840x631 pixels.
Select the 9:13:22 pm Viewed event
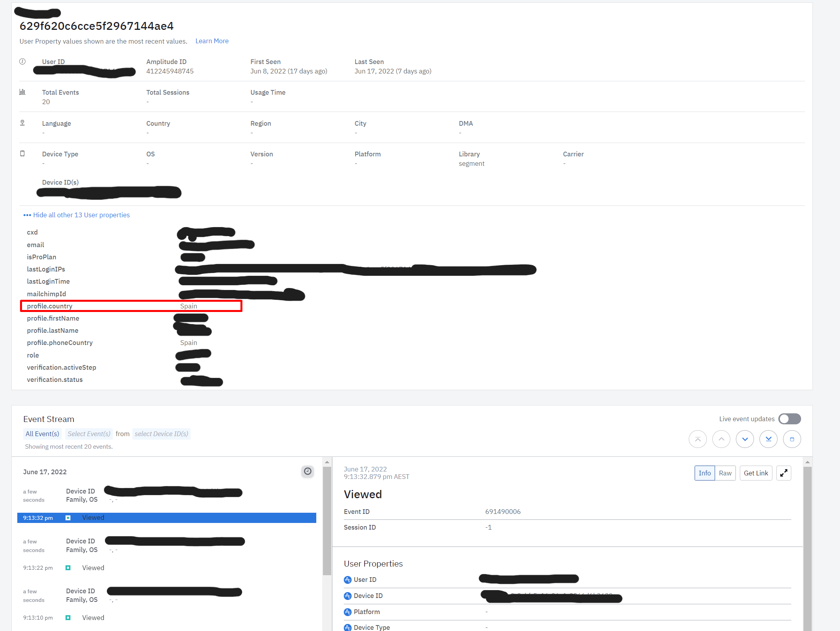[x=93, y=568]
